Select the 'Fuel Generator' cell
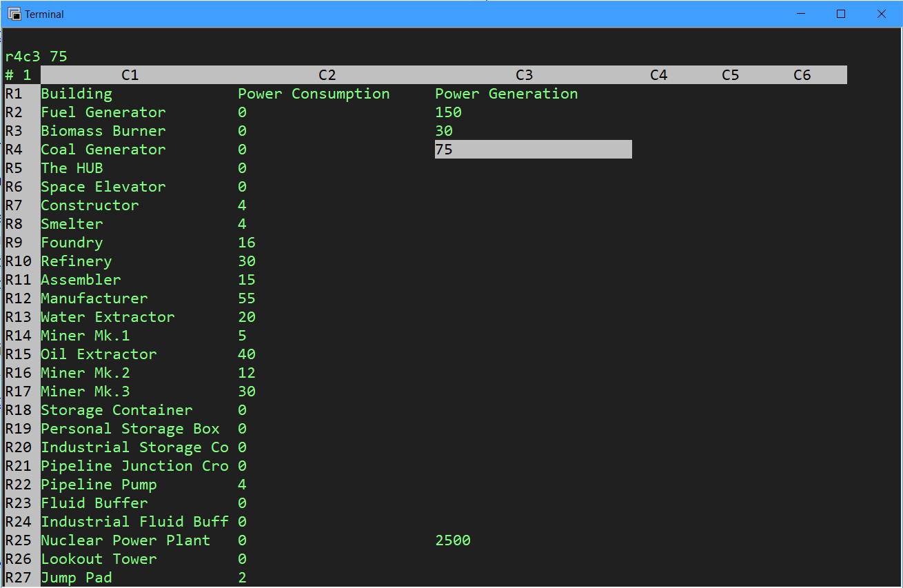903x588 pixels. (x=103, y=112)
